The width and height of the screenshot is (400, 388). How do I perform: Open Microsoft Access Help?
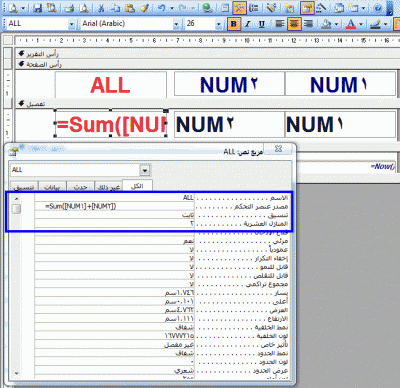[377, 8]
